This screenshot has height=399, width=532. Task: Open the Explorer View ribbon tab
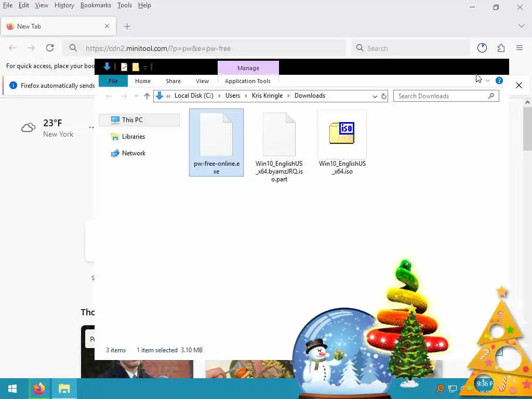click(202, 81)
